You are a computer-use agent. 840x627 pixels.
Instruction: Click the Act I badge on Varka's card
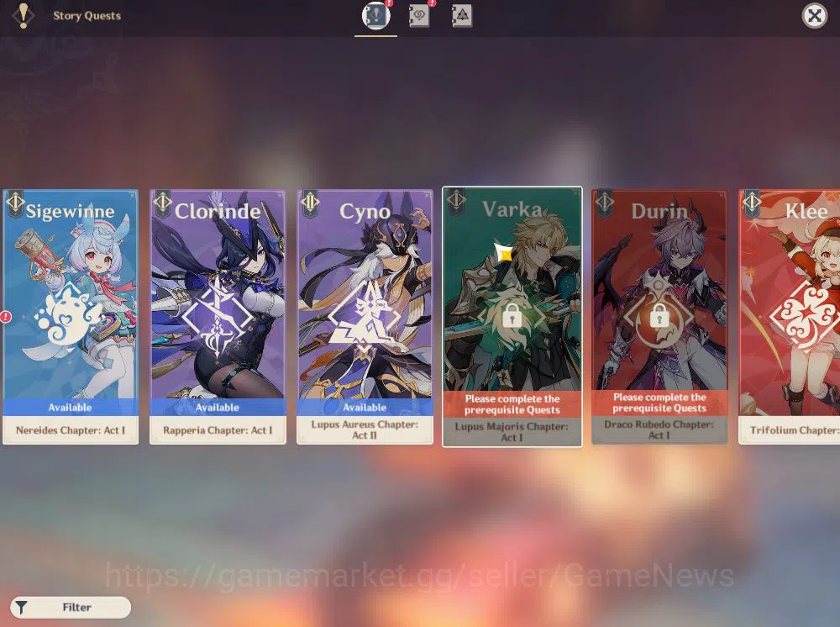(x=456, y=202)
